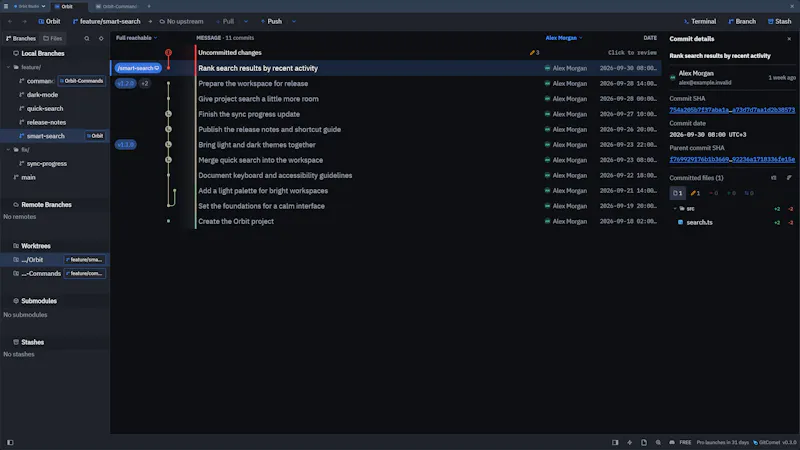Go forward with the right arrow
This screenshot has width=800, height=450.
[x=24, y=21]
